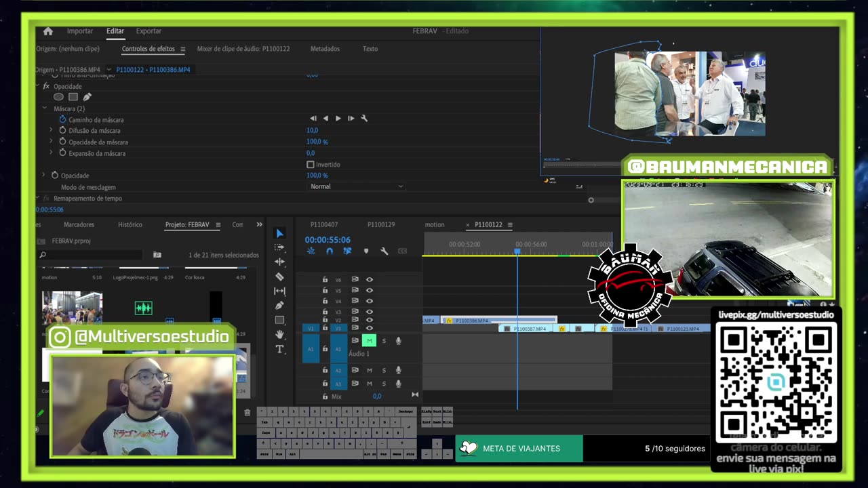This screenshot has height=488, width=868.
Task: Open the Histórico panel tab
Action: click(x=130, y=225)
